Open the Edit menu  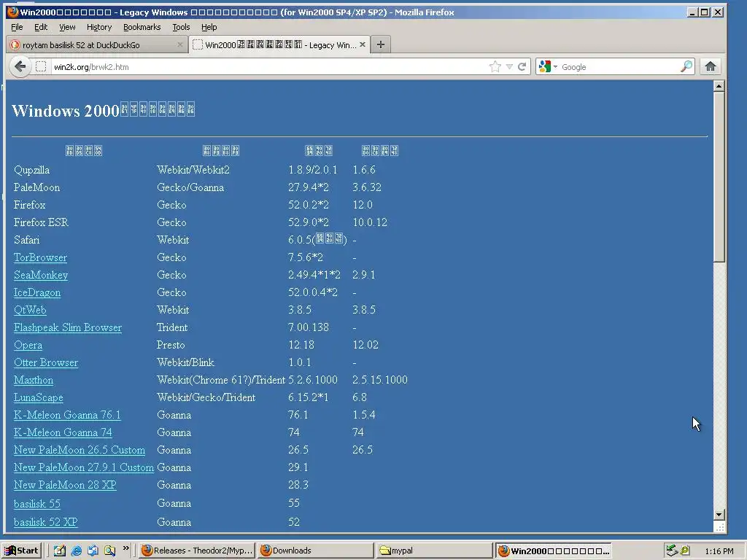coord(41,27)
